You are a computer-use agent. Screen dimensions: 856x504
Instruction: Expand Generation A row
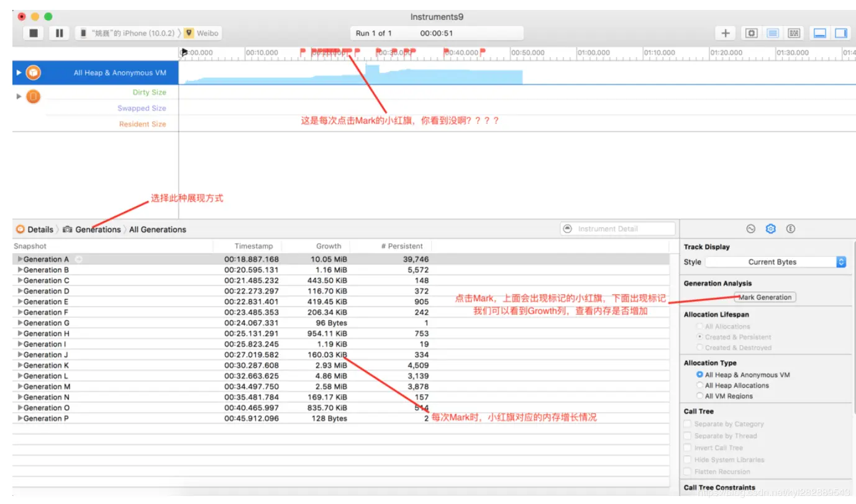[x=20, y=259]
